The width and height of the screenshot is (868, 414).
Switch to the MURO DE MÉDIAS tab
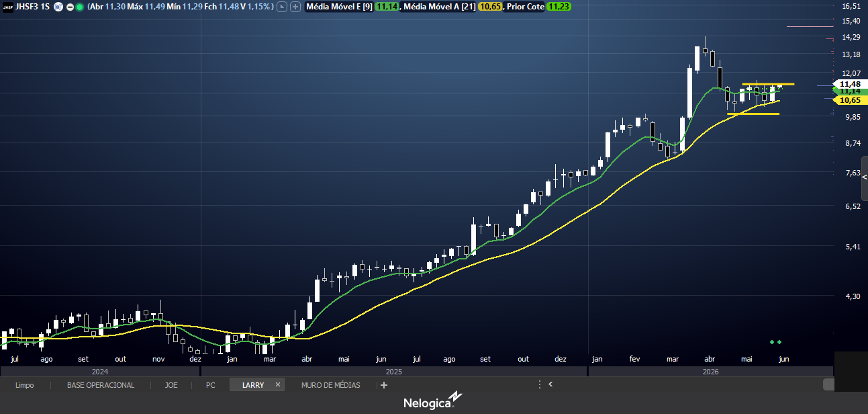point(330,385)
